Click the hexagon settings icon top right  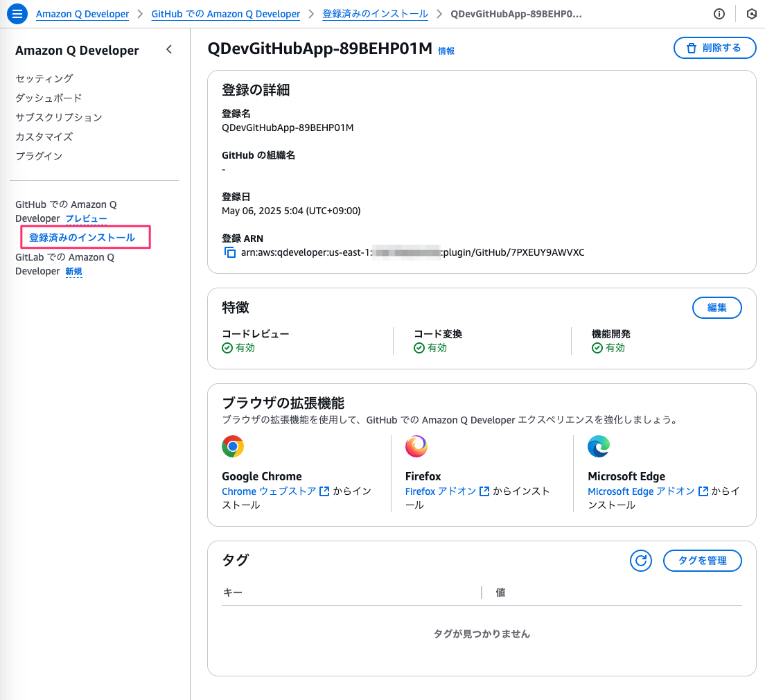[751, 14]
